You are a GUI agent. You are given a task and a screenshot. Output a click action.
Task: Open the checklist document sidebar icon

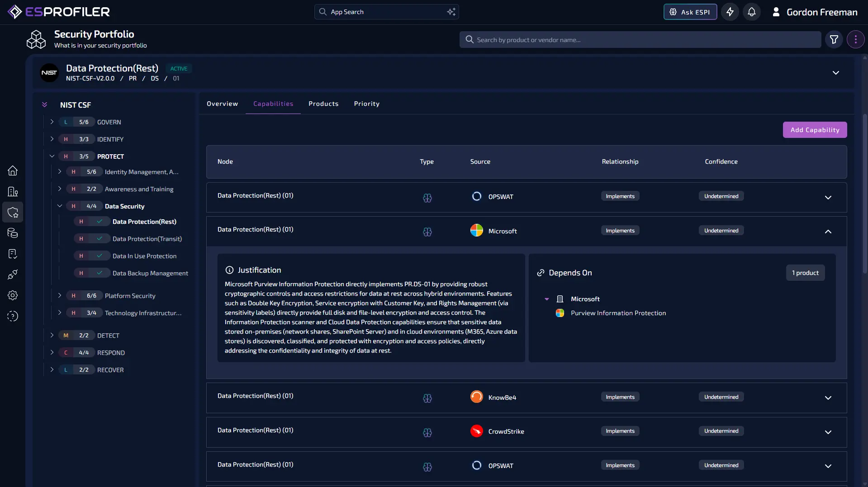(13, 254)
